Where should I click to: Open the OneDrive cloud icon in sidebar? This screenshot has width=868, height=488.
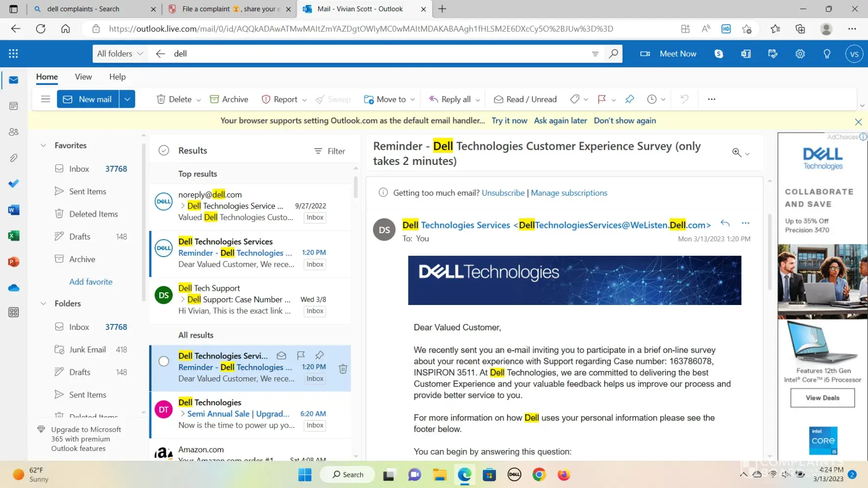tap(14, 288)
